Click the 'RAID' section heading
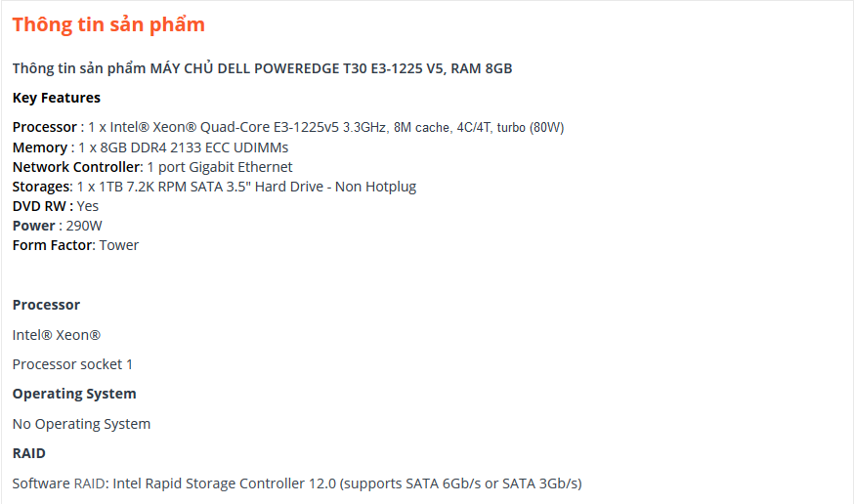854x504 pixels. (29, 453)
